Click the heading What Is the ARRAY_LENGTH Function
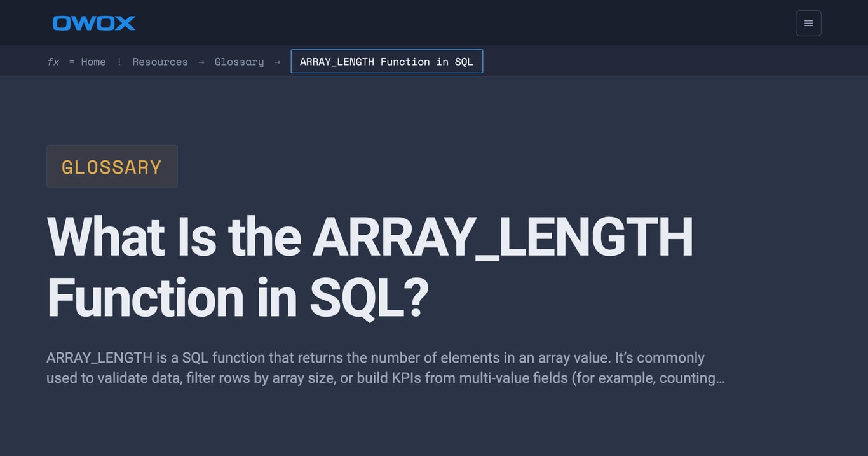 point(370,267)
